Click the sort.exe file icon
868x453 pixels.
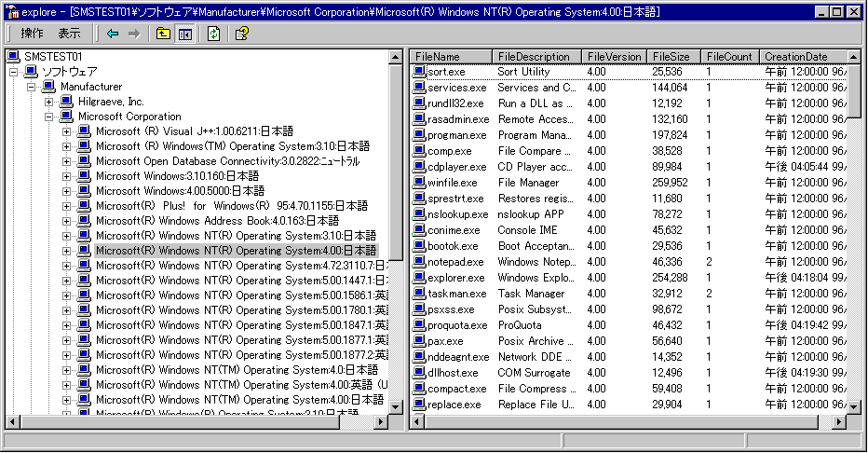420,72
